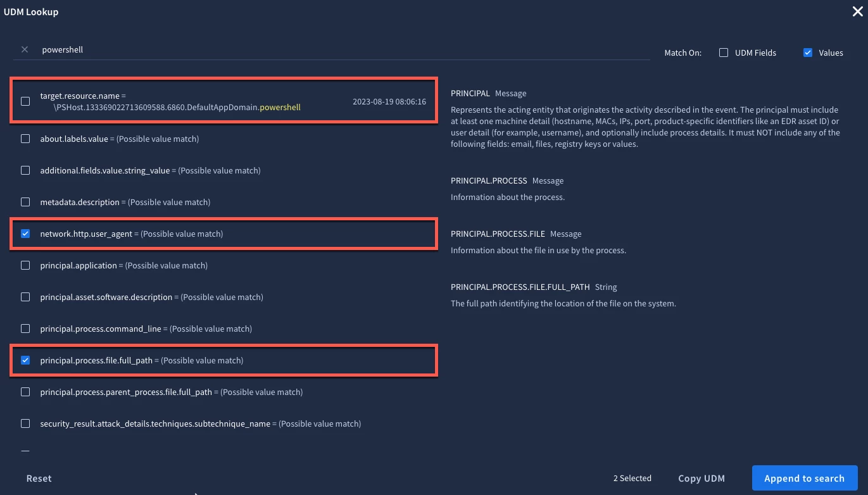868x495 pixels.
Task: Click the PSHost DefaultAppDomain.powershell value text
Action: 177,107
